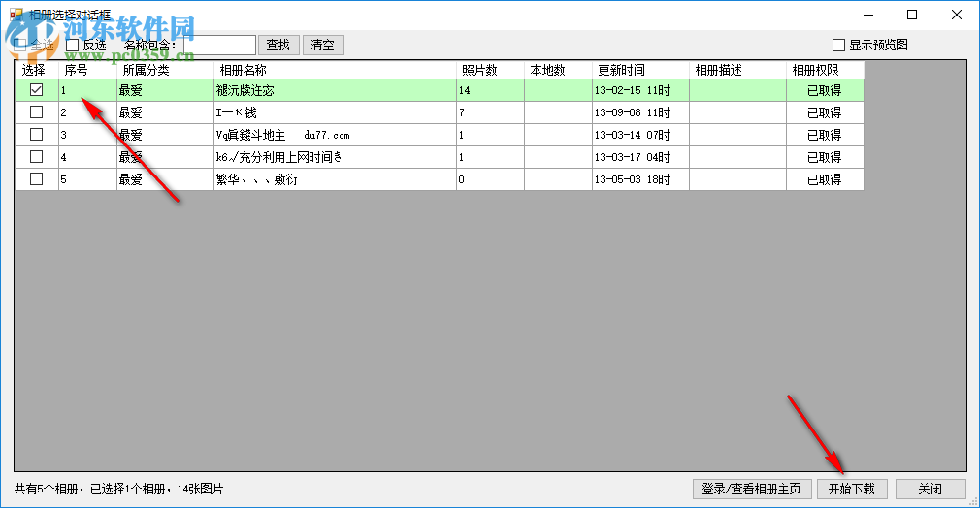This screenshot has width=980, height=508.
Task: Sort by the 照片数 column header
Action: click(x=491, y=70)
